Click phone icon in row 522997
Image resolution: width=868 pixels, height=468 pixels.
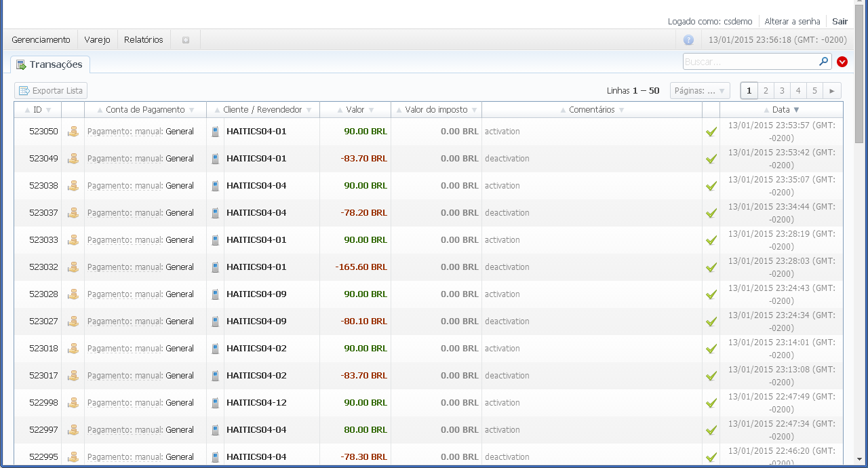click(216, 430)
